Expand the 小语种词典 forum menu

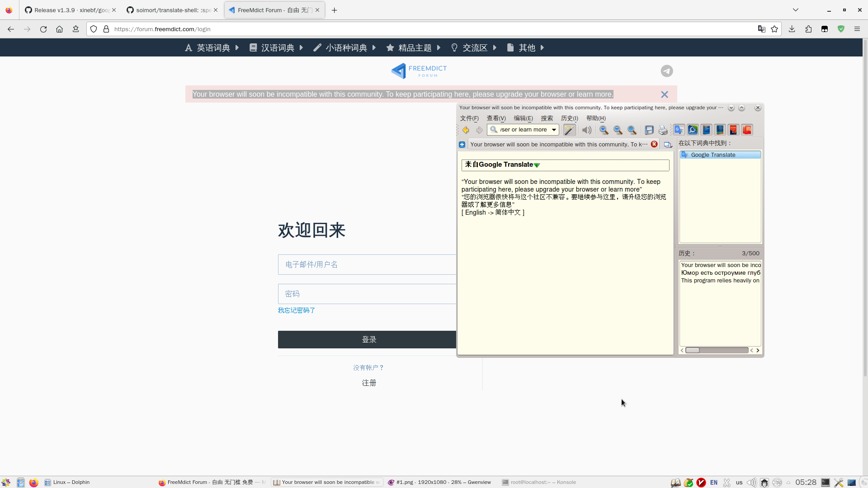[x=345, y=48]
